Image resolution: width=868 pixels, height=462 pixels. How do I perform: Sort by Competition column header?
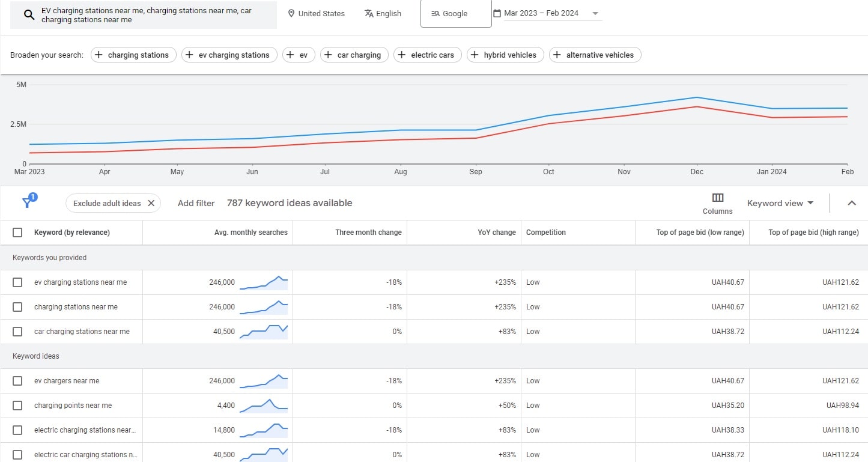coord(546,233)
